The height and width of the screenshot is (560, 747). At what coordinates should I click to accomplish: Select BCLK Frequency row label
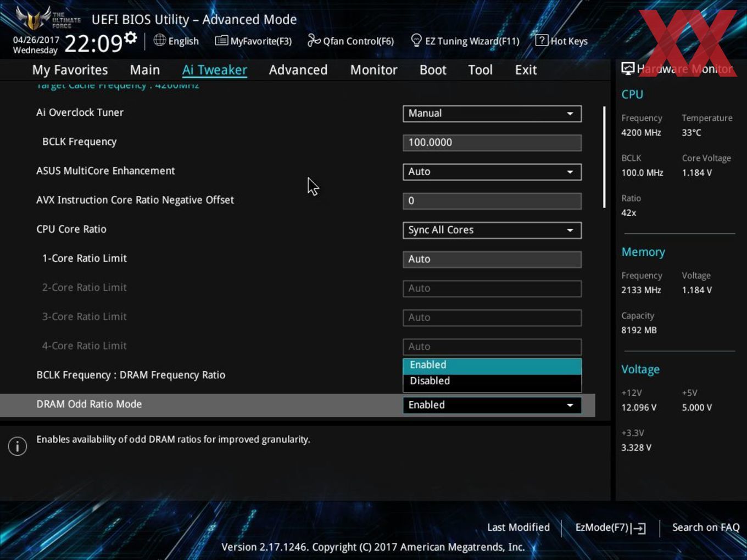coord(79,142)
